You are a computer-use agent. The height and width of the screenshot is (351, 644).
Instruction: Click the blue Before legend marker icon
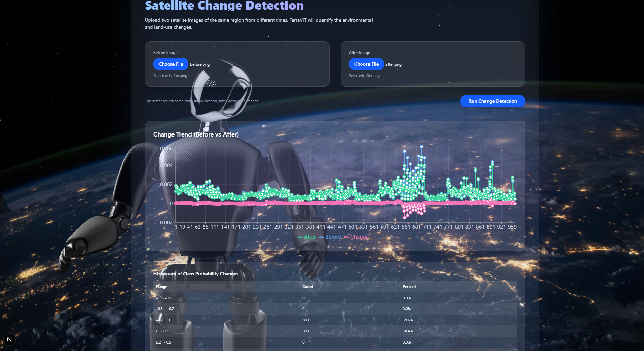(321, 237)
